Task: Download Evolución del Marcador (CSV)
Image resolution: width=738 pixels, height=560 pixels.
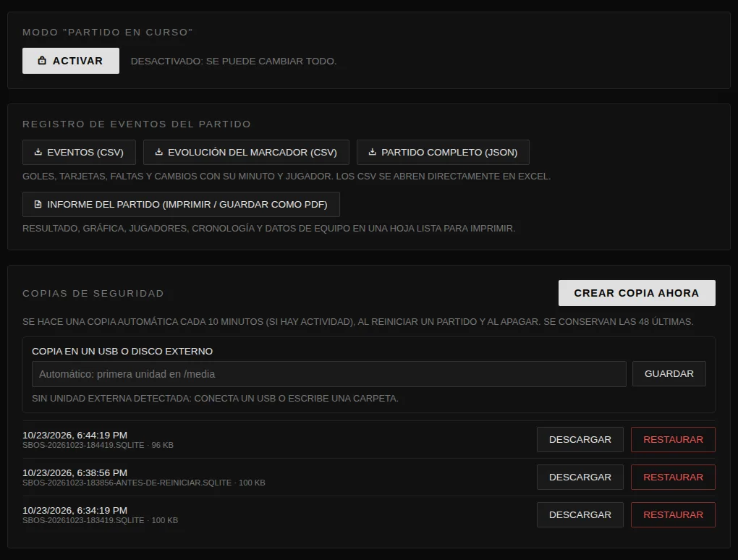Action: pyautogui.click(x=246, y=153)
